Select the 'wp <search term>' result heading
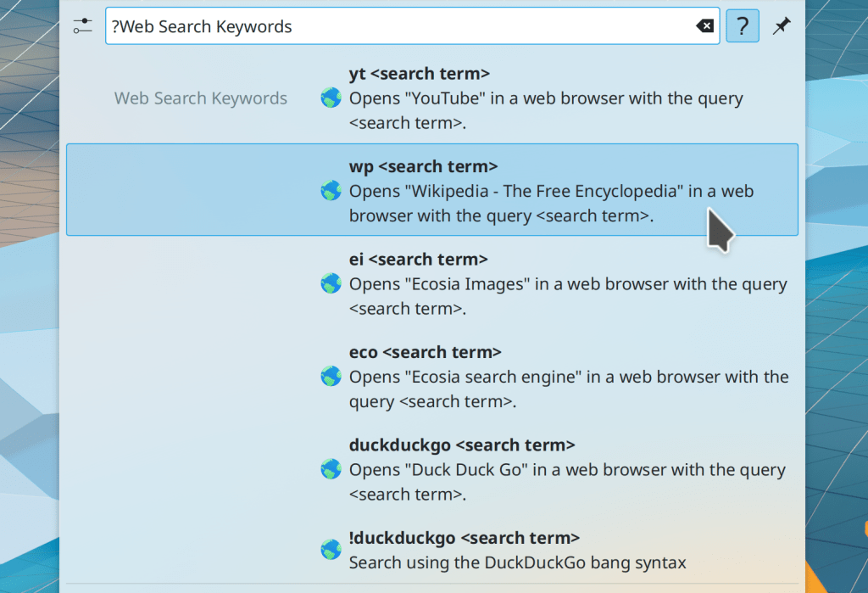868x593 pixels. pyautogui.click(x=423, y=166)
